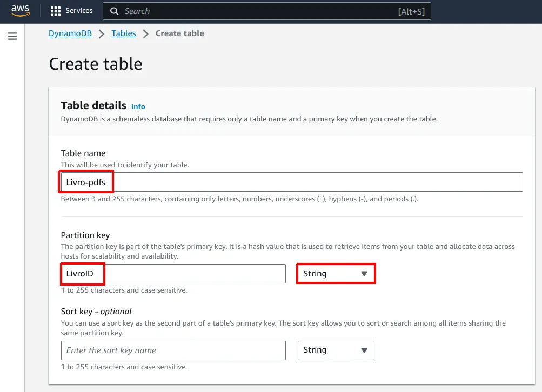Click the 'Sort key - optional' label
This screenshot has width=542, height=392.
96,312
